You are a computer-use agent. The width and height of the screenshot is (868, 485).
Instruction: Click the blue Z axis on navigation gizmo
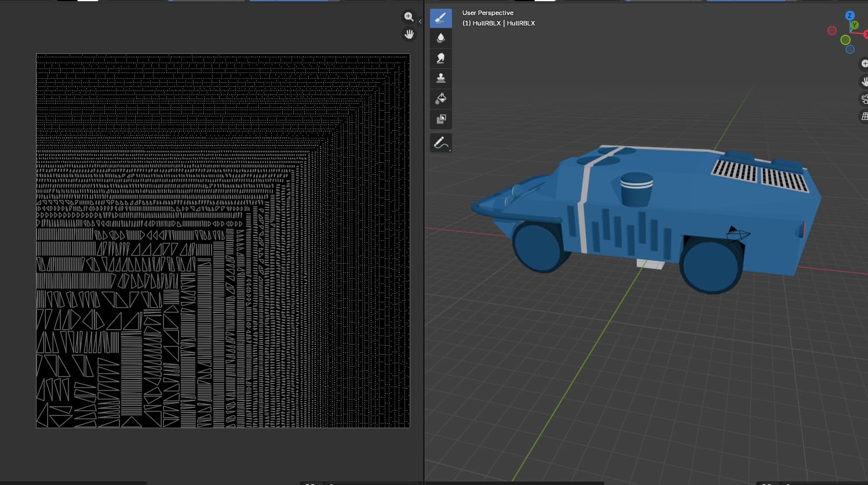tap(850, 16)
